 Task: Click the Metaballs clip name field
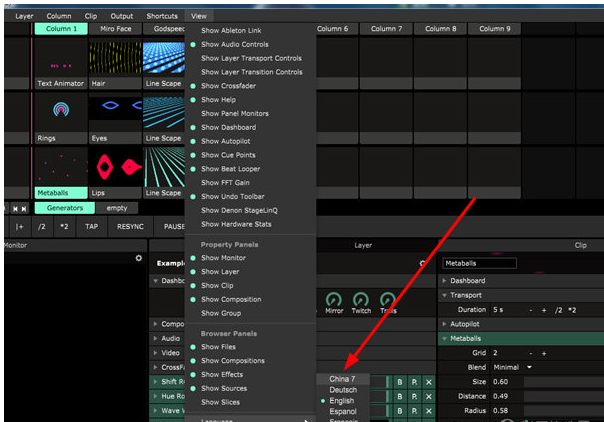click(480, 263)
